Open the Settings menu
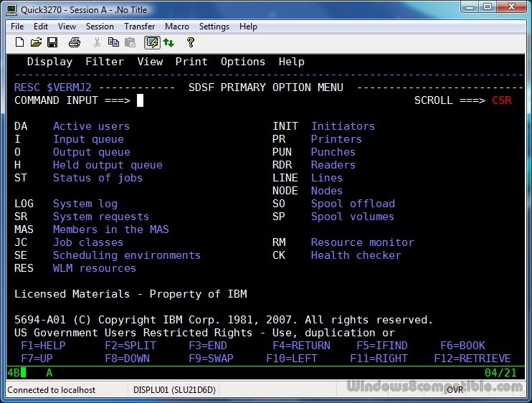This screenshot has width=532, height=403. (214, 27)
